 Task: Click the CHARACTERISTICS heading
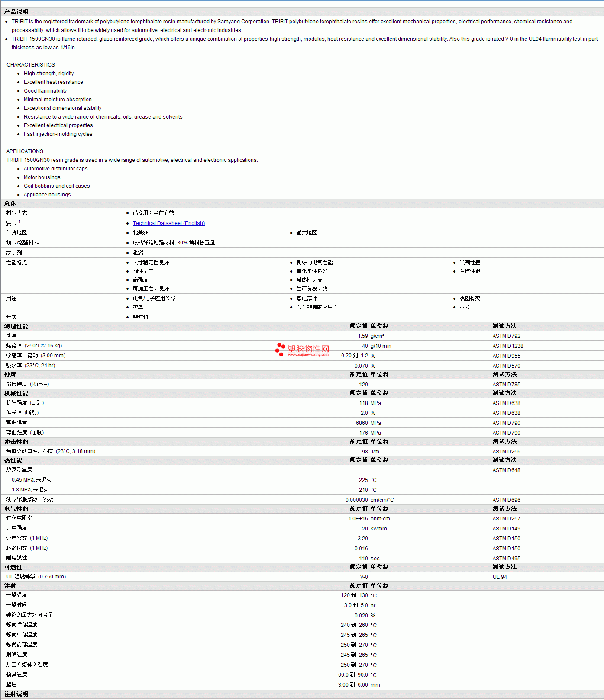(31, 65)
